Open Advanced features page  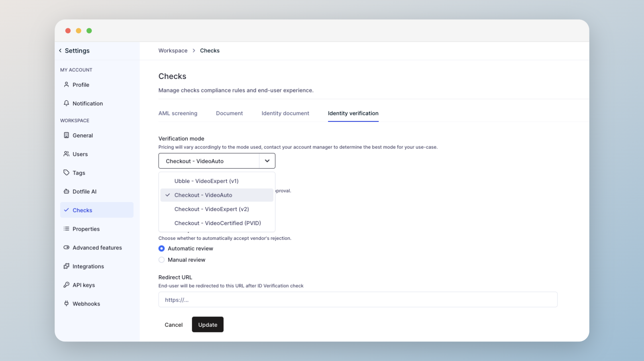(x=97, y=247)
